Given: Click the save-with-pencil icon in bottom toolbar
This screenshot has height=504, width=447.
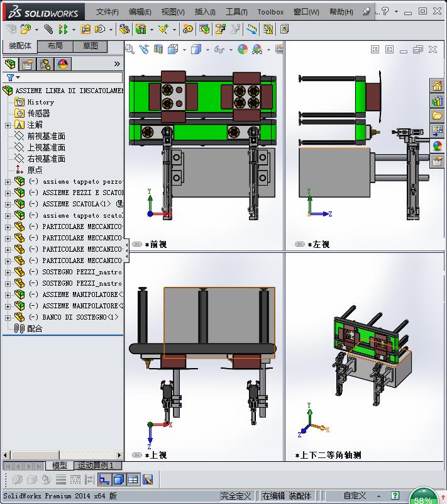Looking at the screenshot, I should click(148, 480).
